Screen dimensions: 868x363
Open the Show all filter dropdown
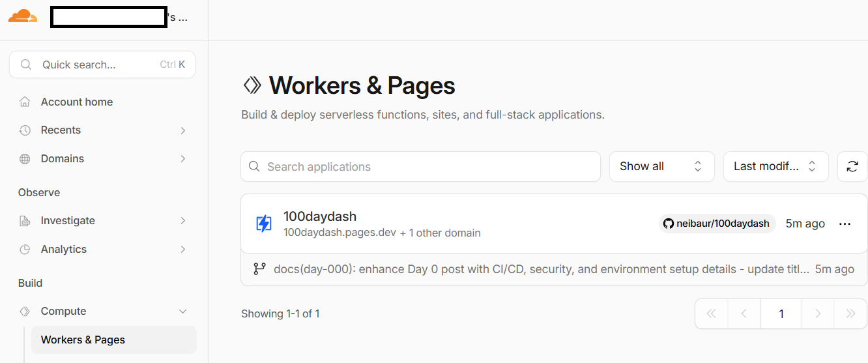click(x=662, y=166)
